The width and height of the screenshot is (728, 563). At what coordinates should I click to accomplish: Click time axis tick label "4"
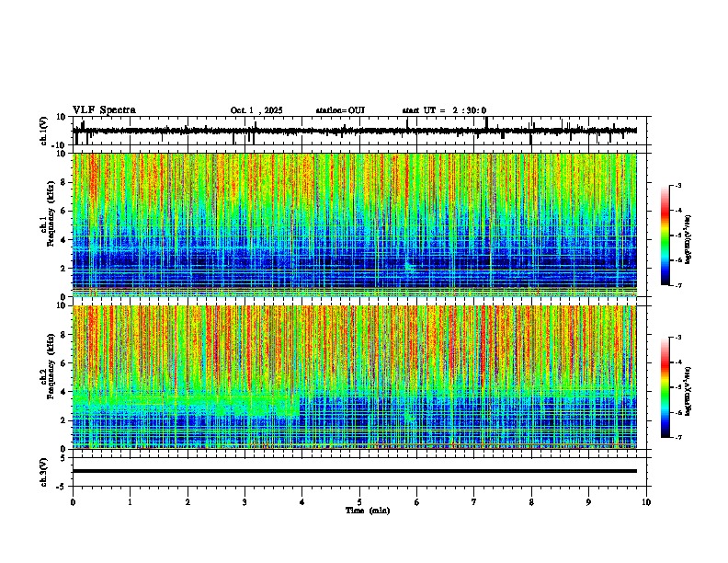click(x=302, y=502)
